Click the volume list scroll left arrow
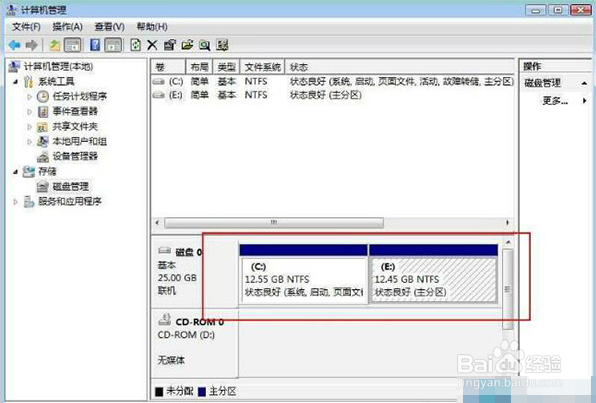This screenshot has width=596, height=403. pos(157,222)
